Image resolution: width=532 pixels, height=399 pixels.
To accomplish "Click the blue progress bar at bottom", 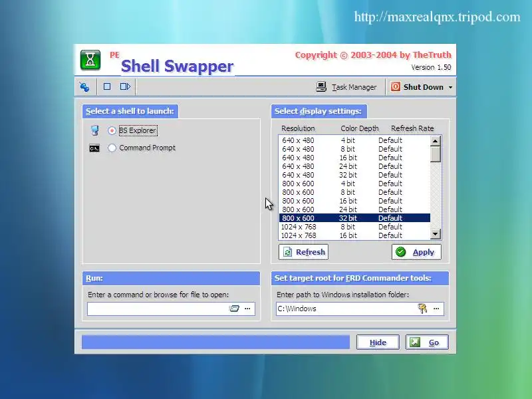I will (x=215, y=342).
